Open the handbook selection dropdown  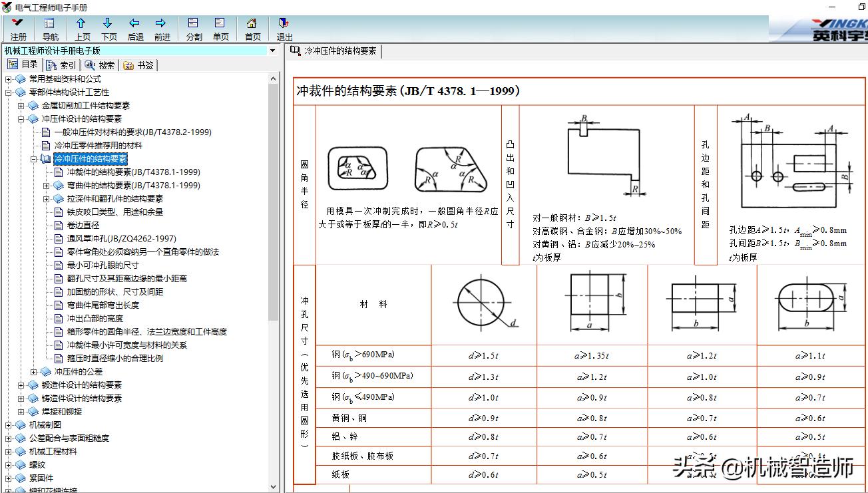(271, 50)
